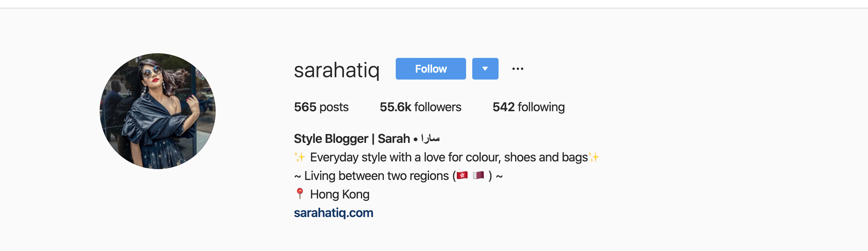This screenshot has height=251, width=868.
Task: View the 565 posts count
Action: [x=321, y=107]
